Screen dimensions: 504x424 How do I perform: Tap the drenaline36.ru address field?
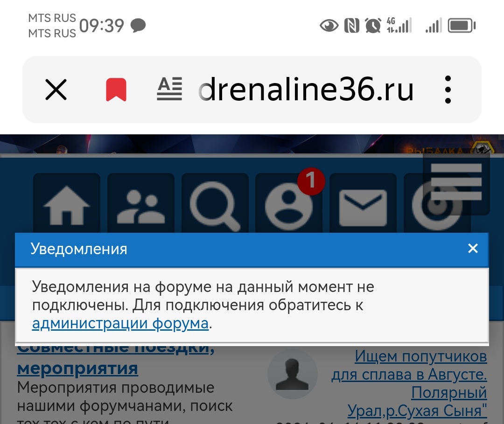click(x=305, y=90)
